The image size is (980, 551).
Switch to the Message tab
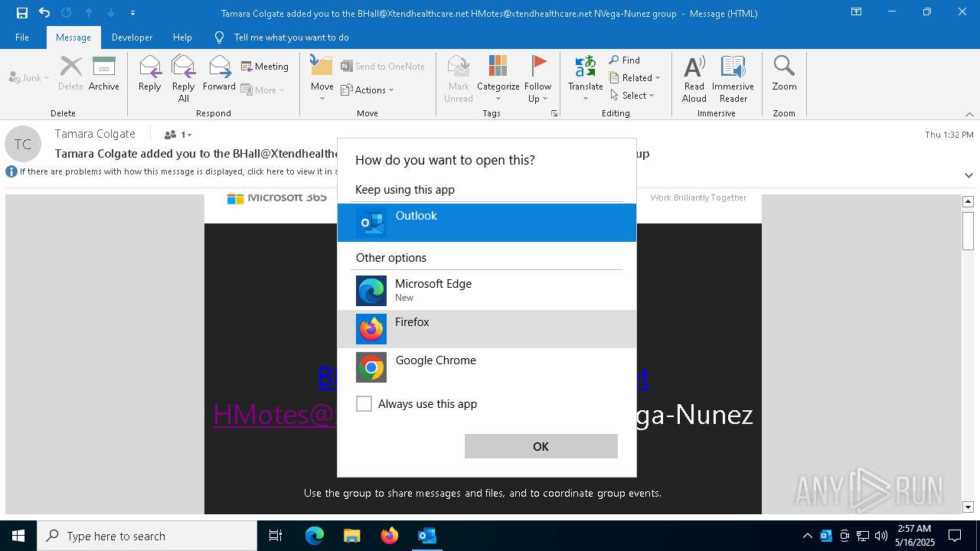73,37
